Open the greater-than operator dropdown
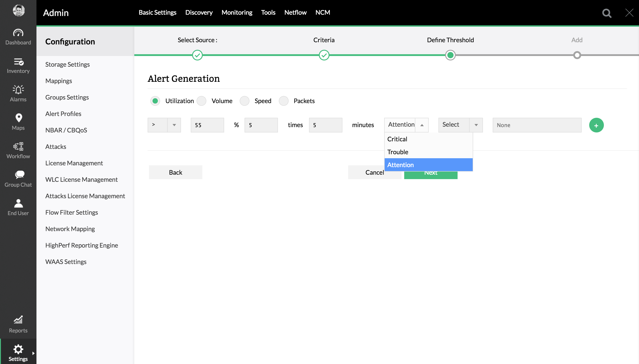Screen dimensions: 639x364 164,125
